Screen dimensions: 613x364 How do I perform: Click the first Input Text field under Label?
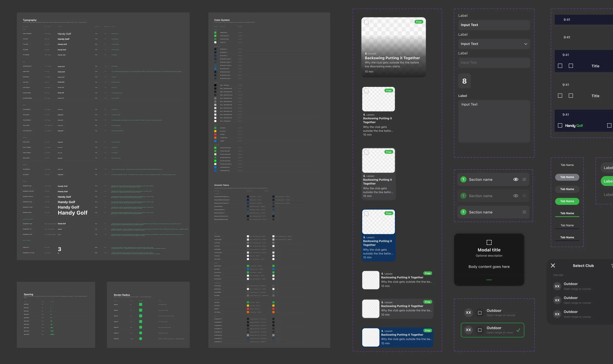[x=494, y=25]
